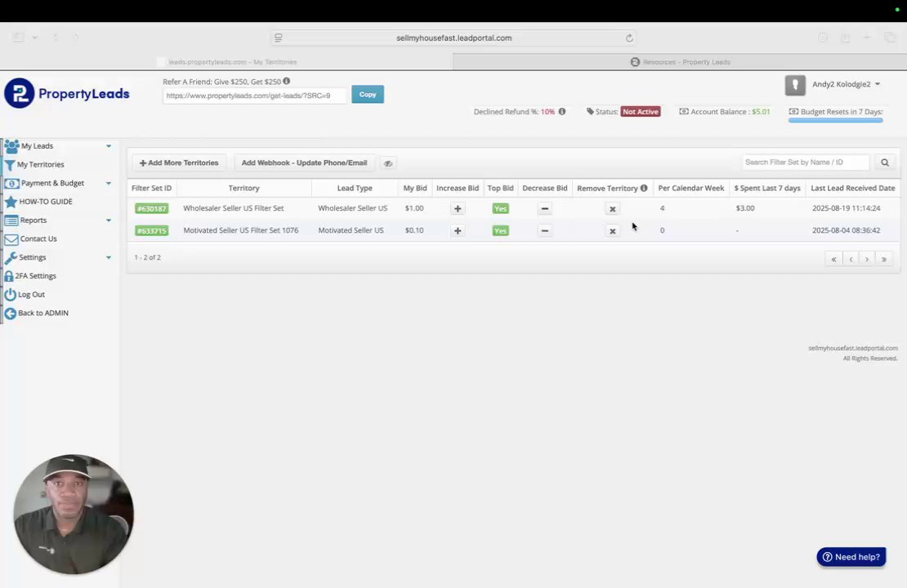Click the browser share icon
Viewport: 907px width, 588px height.
click(845, 38)
